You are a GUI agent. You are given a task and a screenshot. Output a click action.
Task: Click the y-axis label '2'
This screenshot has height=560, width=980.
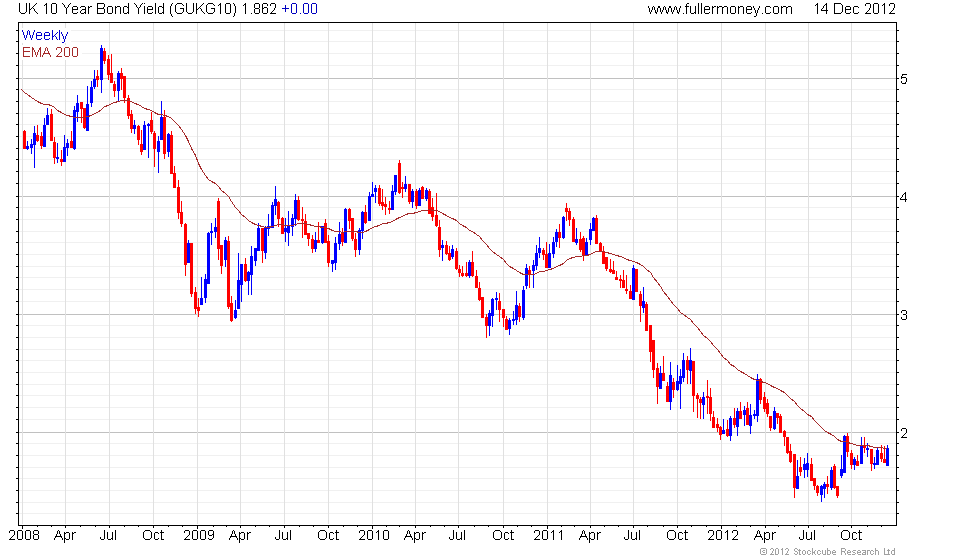click(x=904, y=433)
